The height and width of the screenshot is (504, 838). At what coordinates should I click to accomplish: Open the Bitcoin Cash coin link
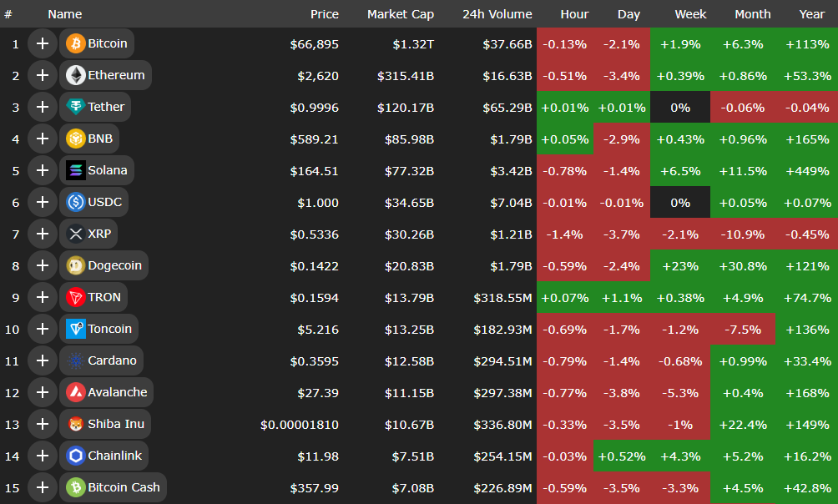coord(124,487)
